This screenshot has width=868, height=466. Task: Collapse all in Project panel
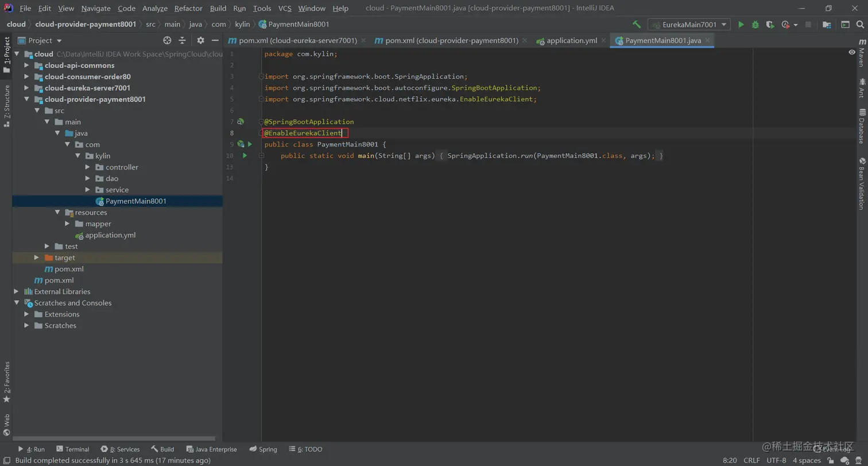click(x=182, y=40)
